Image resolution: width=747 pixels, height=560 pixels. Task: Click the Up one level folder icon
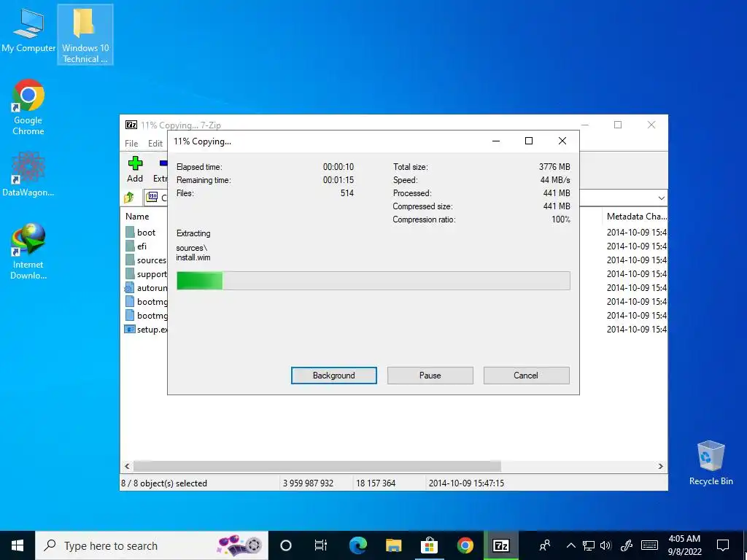coord(129,197)
